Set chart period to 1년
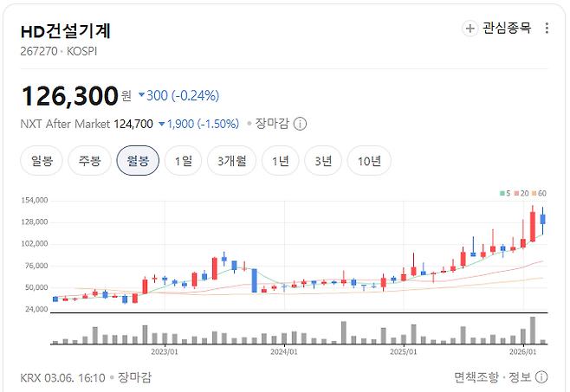Image resolution: width=570 pixels, height=392 pixels. [x=280, y=160]
